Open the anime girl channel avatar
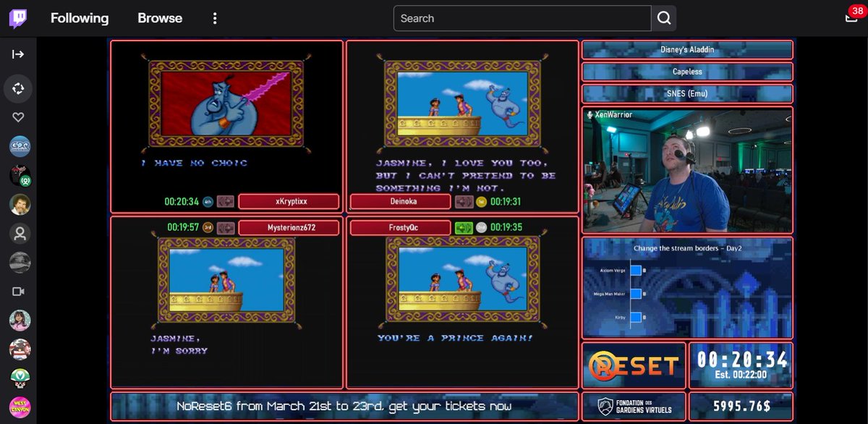The width and height of the screenshot is (868, 424). click(x=20, y=321)
